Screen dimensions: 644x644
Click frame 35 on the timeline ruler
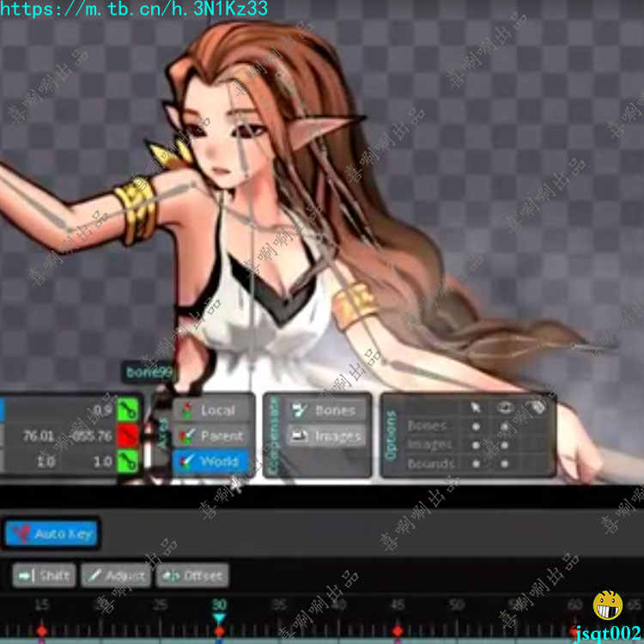tap(279, 605)
